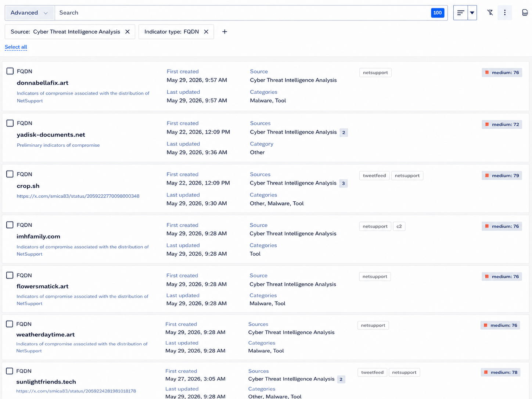The image size is (532, 399).
Task: Select the tweetfeed tag on crop.sh
Action: [374, 176]
